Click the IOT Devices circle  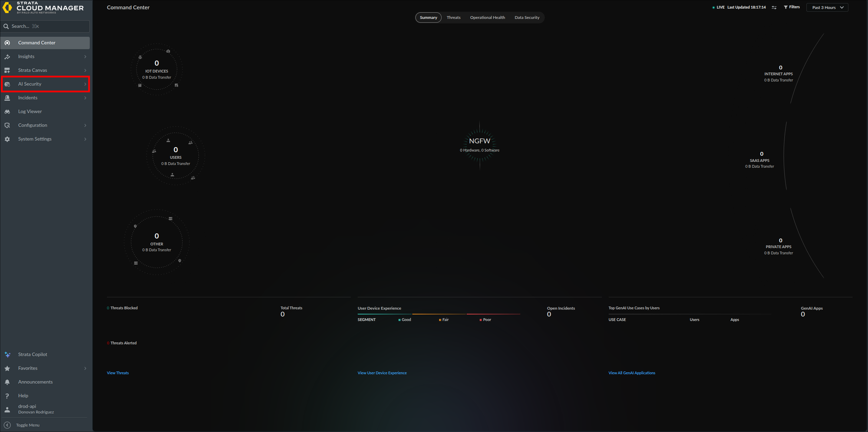tap(157, 69)
